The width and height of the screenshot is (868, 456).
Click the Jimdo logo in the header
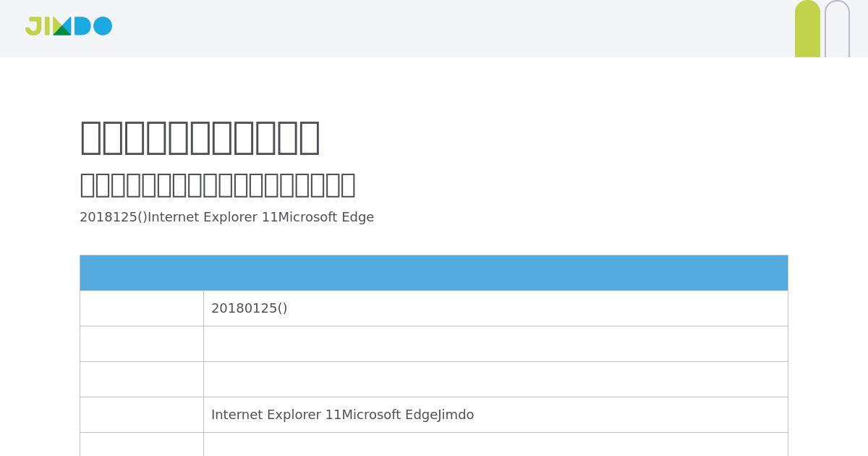69,26
